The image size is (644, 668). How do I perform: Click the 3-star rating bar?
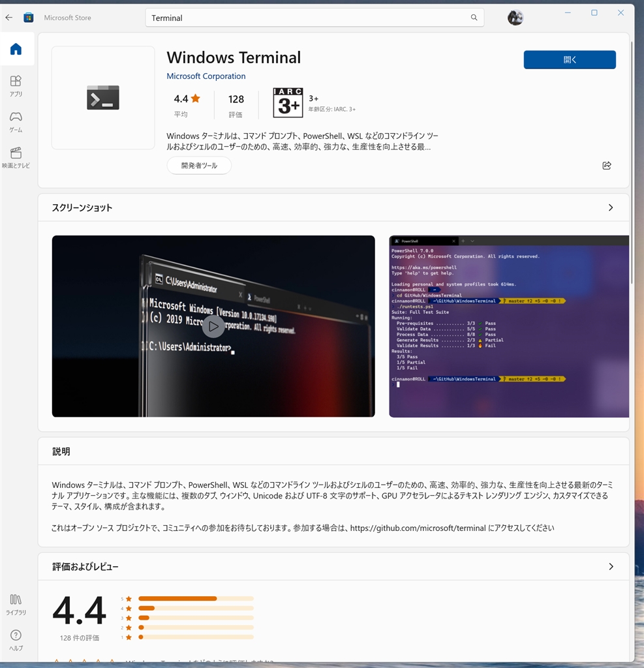click(x=196, y=618)
